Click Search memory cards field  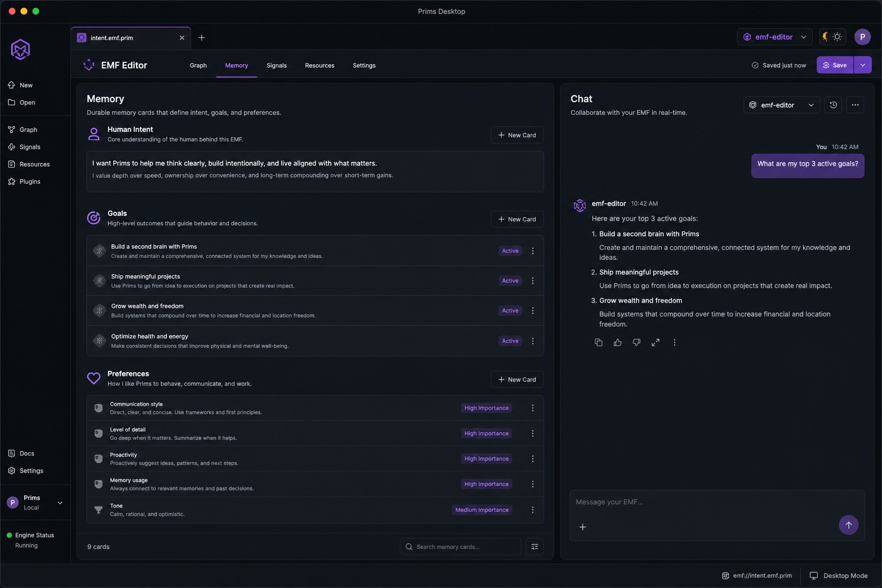click(461, 547)
